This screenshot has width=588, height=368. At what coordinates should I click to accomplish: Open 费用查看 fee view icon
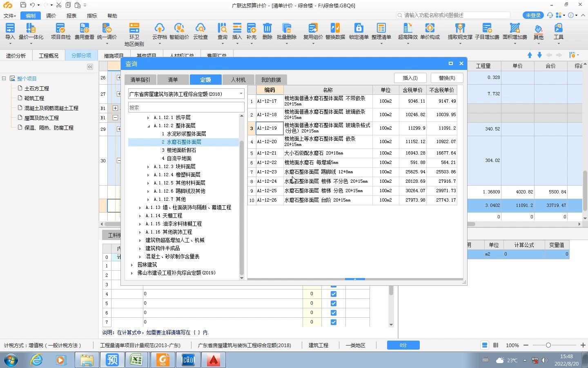tap(84, 31)
